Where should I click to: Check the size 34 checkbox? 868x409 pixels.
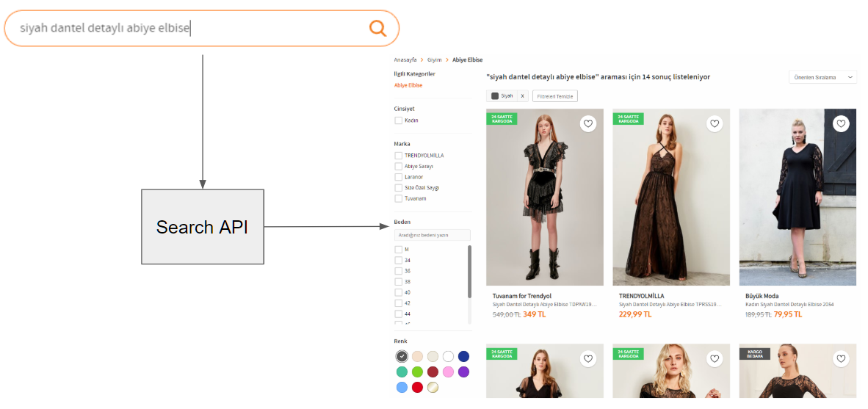coord(398,260)
